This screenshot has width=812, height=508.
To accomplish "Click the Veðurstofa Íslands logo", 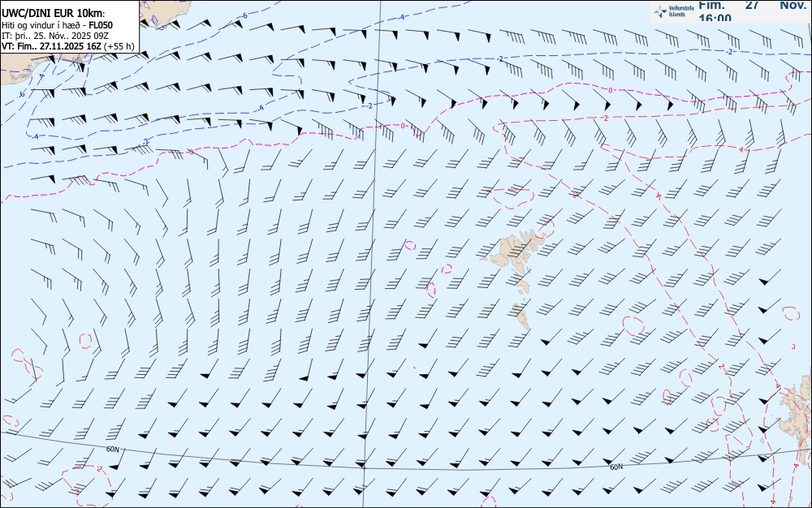I will pos(674,11).
